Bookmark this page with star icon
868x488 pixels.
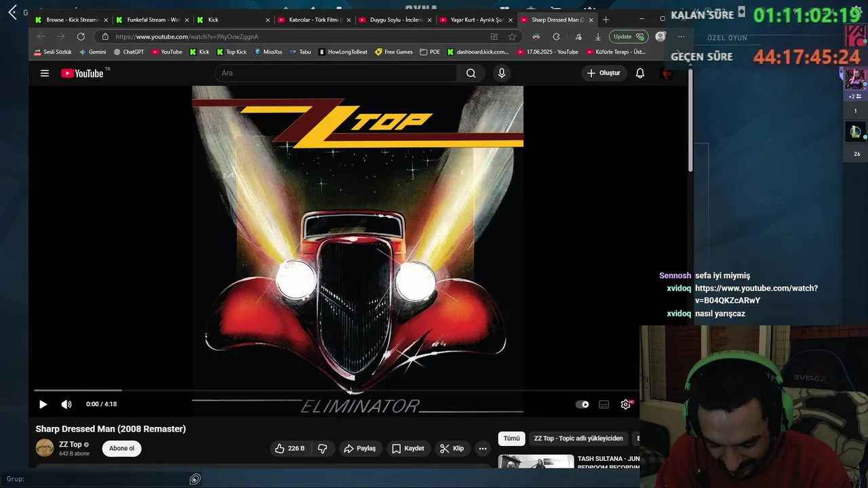[512, 37]
